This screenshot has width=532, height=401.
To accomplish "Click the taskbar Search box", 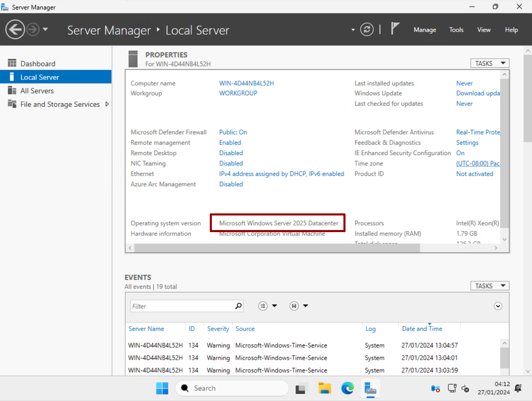I will pyautogui.click(x=232, y=388).
